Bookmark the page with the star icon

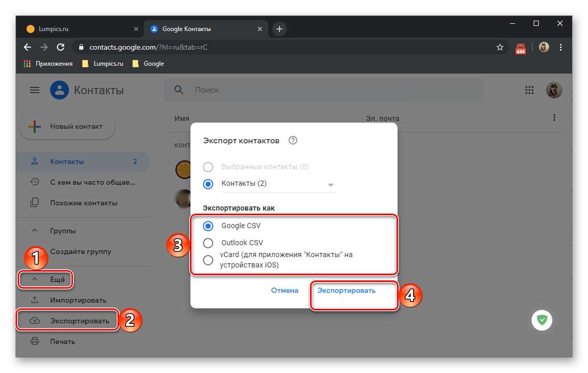[499, 47]
